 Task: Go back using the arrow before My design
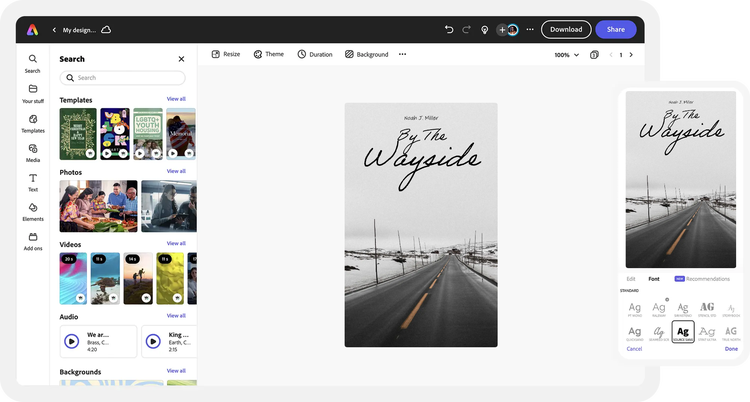tap(54, 30)
